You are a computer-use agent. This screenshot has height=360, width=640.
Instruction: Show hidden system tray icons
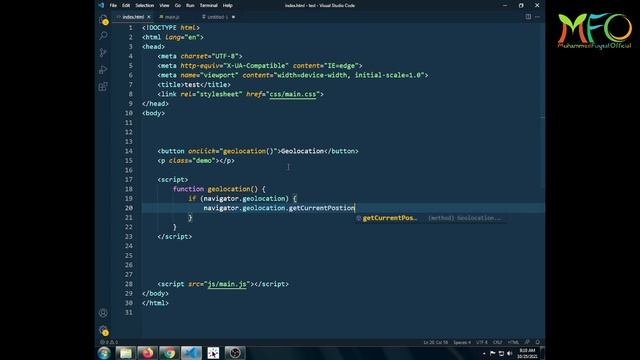pyautogui.click(x=484, y=353)
